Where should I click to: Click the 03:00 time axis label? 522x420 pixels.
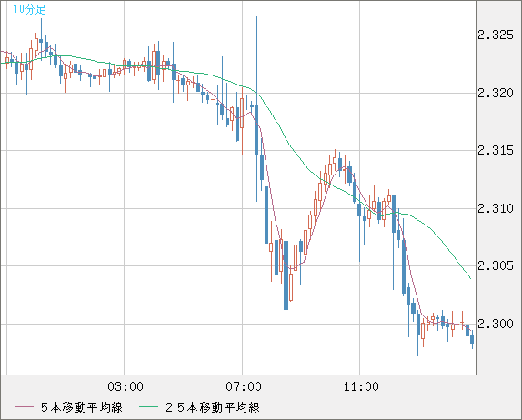coord(125,386)
